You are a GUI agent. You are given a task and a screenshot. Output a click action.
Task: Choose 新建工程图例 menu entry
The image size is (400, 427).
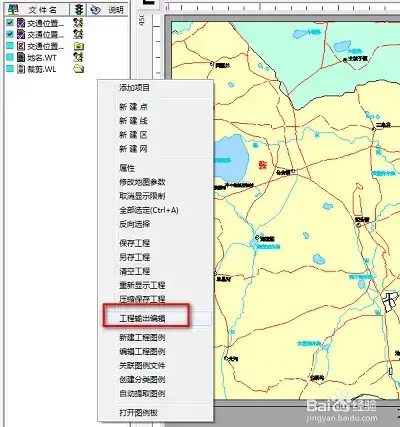(x=142, y=338)
